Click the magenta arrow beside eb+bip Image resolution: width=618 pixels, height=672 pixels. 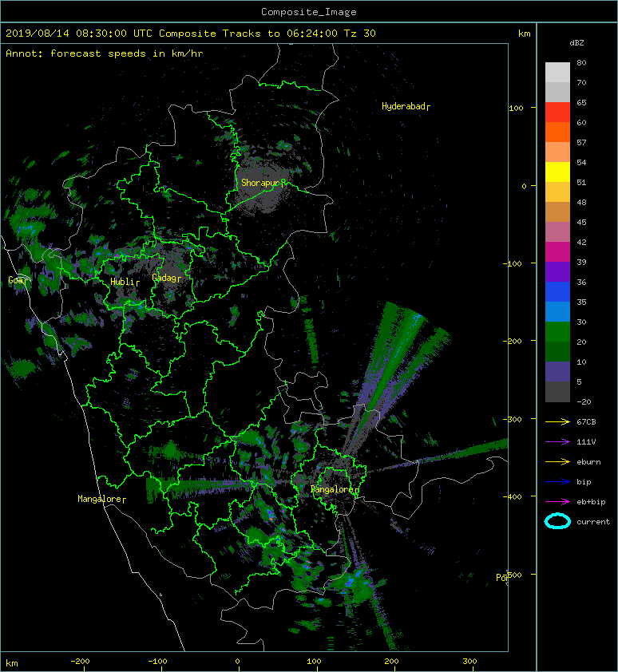557,502
